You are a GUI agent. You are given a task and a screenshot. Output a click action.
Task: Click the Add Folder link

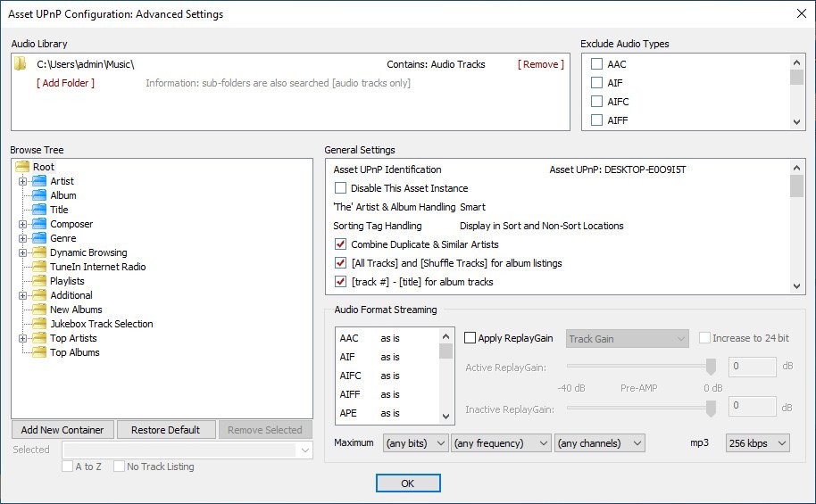[x=65, y=83]
